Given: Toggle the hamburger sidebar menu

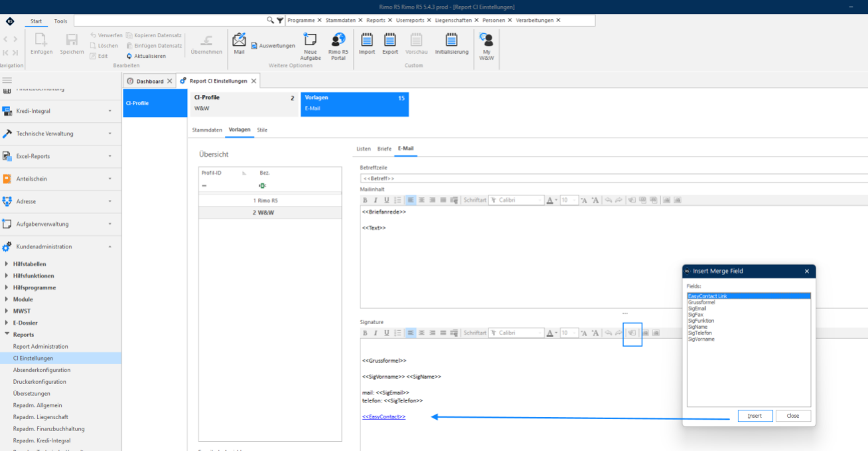Looking at the screenshot, I should 7,80.
